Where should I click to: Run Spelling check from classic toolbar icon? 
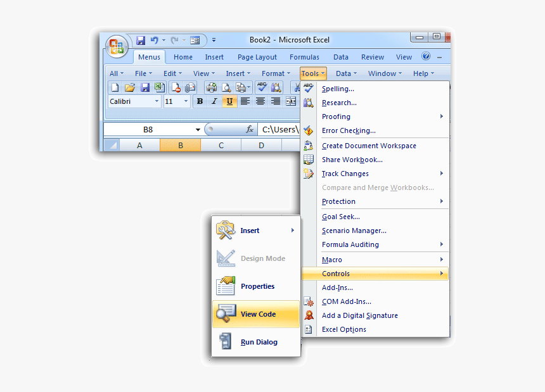262,87
